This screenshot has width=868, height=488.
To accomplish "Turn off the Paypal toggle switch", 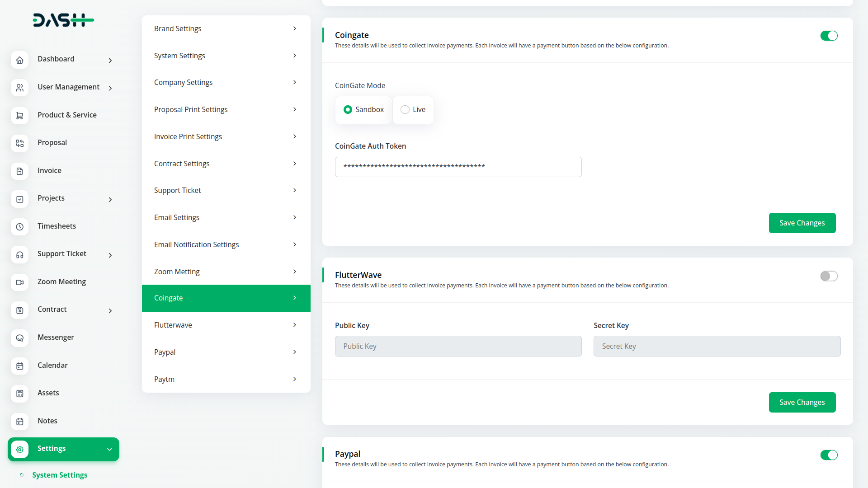I will [x=829, y=455].
